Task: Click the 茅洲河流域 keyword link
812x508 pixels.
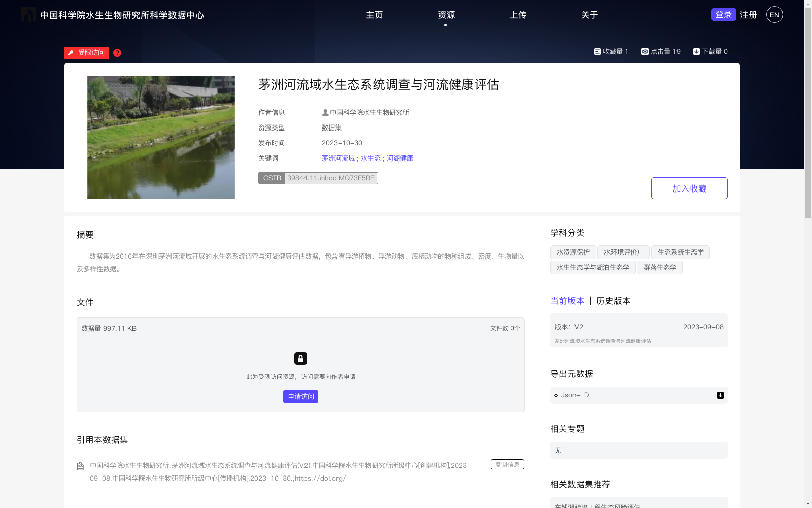Action: tap(338, 158)
